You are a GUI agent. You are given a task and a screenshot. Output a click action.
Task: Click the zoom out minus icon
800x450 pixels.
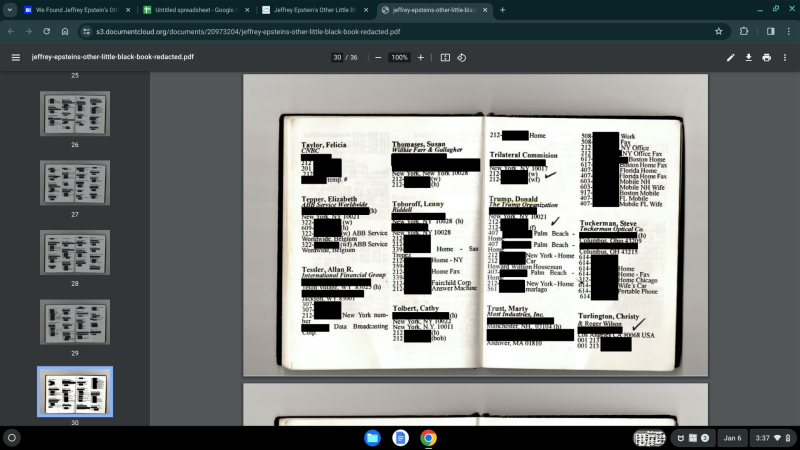pos(378,57)
